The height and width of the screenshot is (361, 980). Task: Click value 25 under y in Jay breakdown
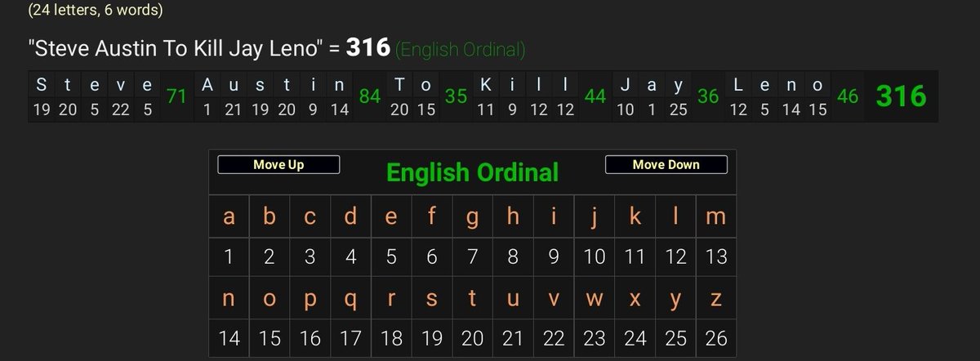point(678,109)
